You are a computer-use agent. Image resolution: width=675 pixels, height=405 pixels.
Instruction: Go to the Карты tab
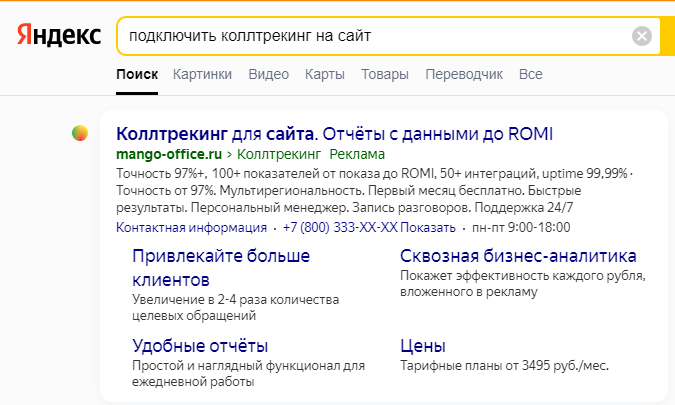pos(325,74)
